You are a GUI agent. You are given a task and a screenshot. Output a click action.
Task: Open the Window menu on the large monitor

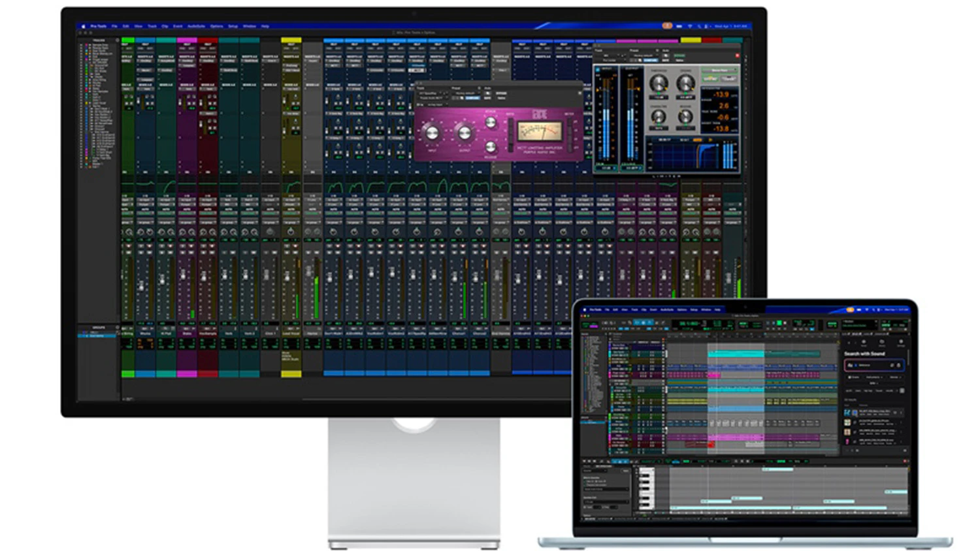(x=250, y=26)
